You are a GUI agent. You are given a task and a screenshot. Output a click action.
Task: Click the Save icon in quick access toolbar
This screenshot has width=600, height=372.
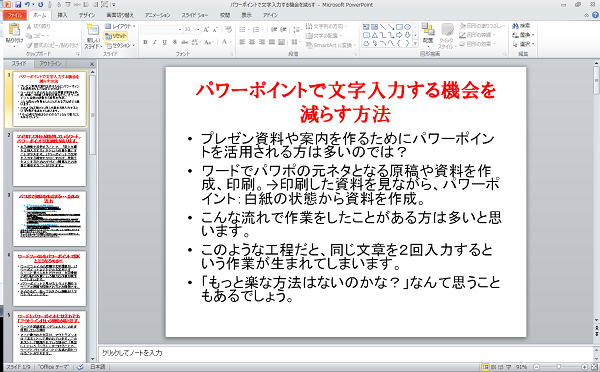18,5
